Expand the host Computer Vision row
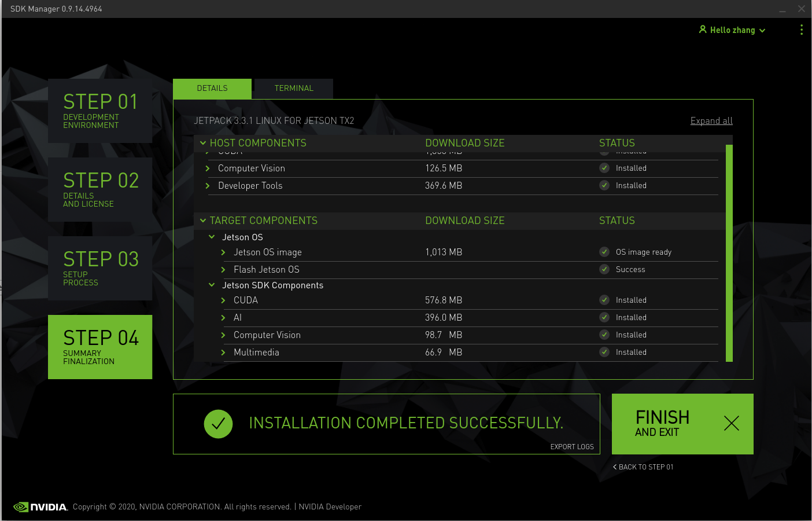Image resolution: width=812 pixels, height=521 pixels. coord(208,168)
